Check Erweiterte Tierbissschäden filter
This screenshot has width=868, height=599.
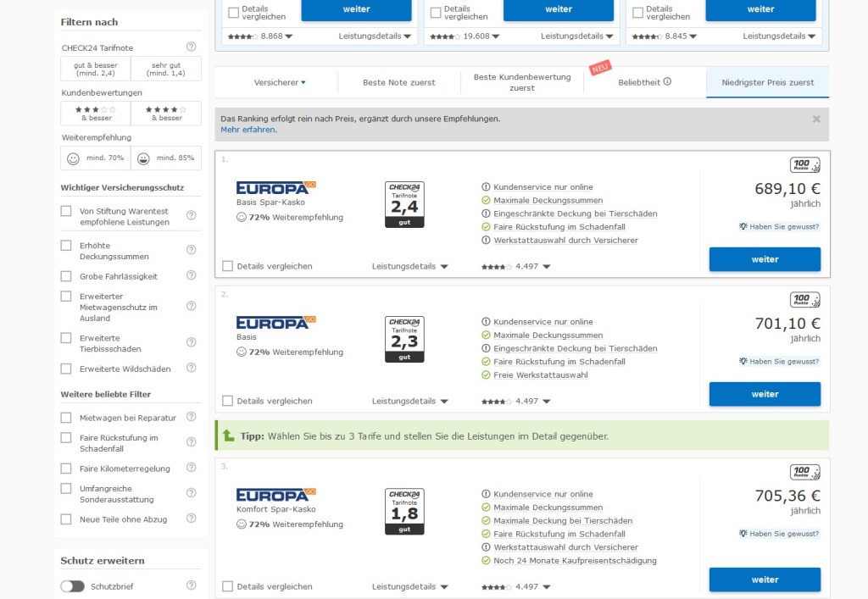[66, 338]
